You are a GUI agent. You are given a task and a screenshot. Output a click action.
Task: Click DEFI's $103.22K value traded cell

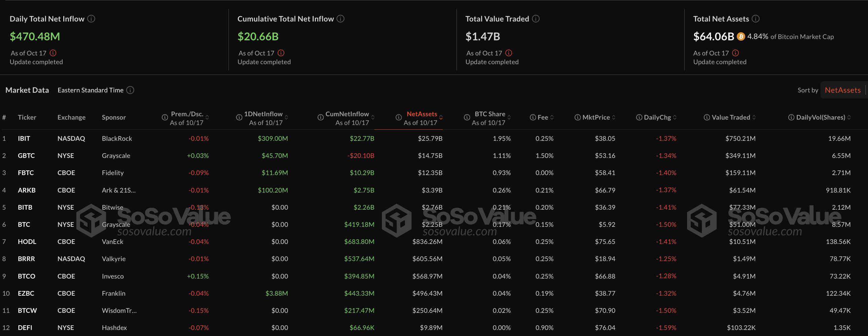coord(741,328)
